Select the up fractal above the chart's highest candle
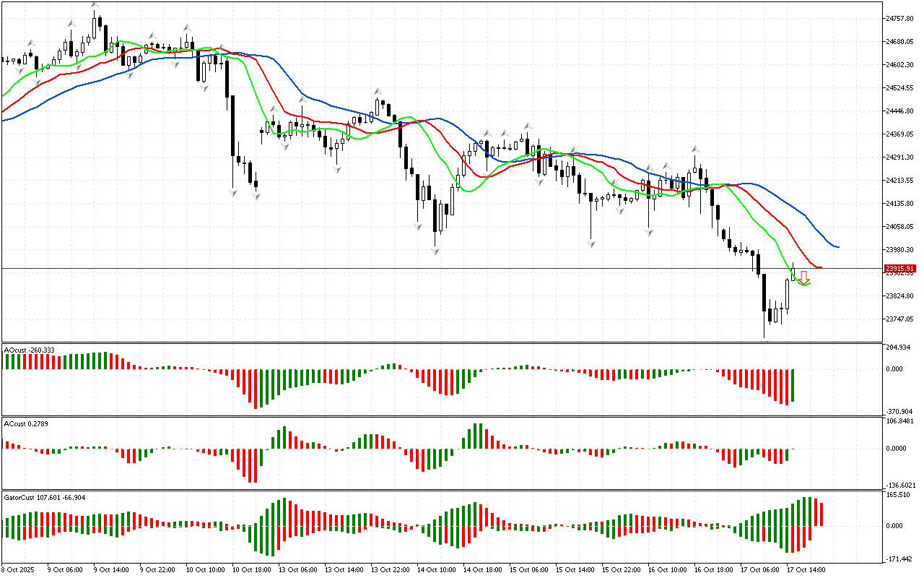 (95, 5)
